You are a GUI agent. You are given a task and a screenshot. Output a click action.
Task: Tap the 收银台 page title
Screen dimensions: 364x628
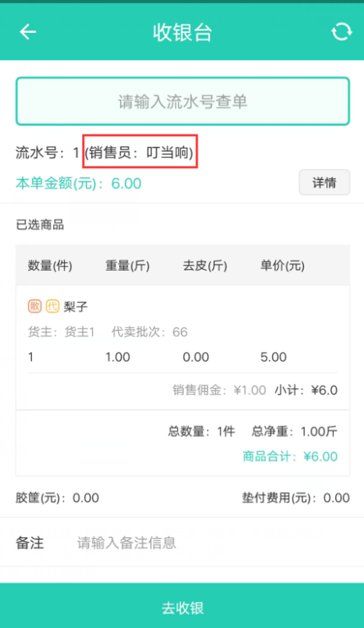(x=182, y=32)
